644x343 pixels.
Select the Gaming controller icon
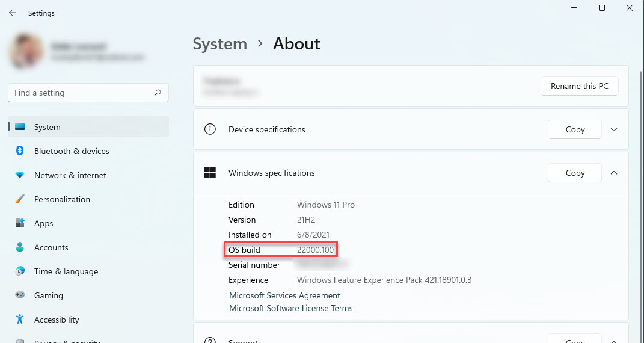click(x=20, y=295)
